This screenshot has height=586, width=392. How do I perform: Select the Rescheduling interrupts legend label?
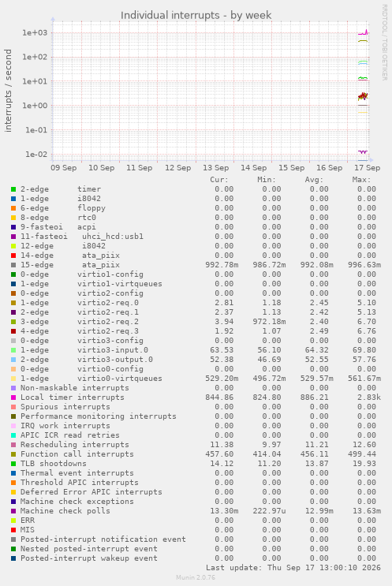click(x=75, y=445)
